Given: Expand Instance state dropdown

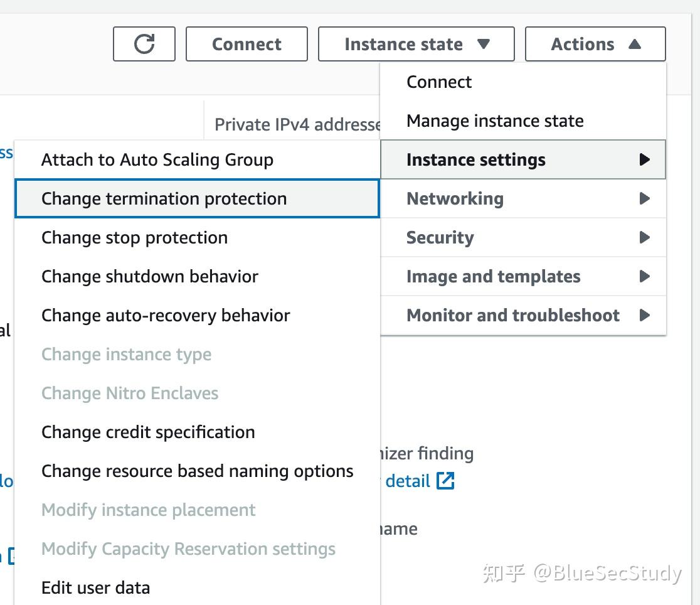Looking at the screenshot, I should click(x=416, y=44).
